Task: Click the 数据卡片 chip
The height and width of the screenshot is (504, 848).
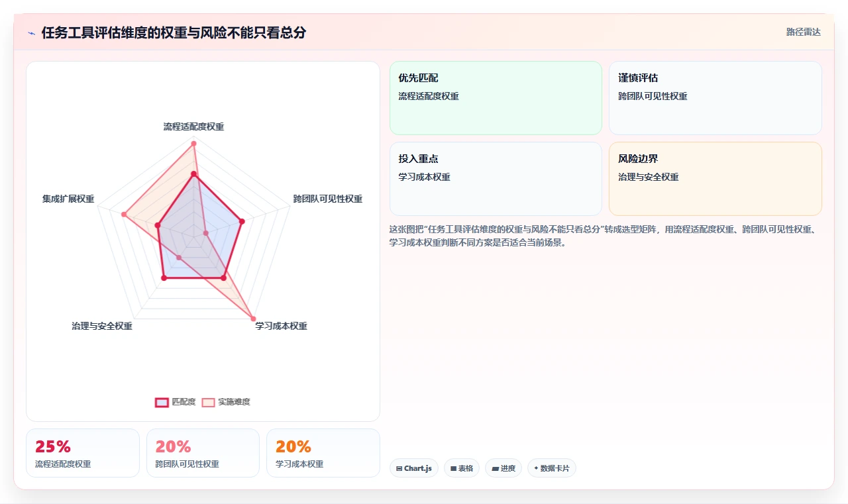Action: (552, 468)
